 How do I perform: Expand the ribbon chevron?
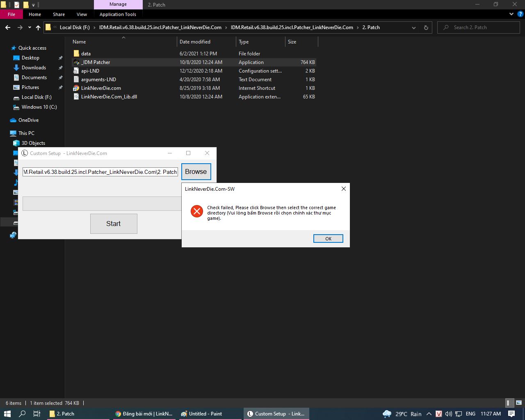[511, 14]
